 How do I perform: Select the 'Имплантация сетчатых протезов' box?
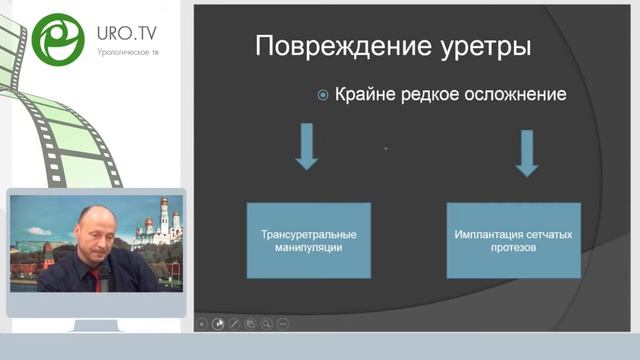coord(513,240)
